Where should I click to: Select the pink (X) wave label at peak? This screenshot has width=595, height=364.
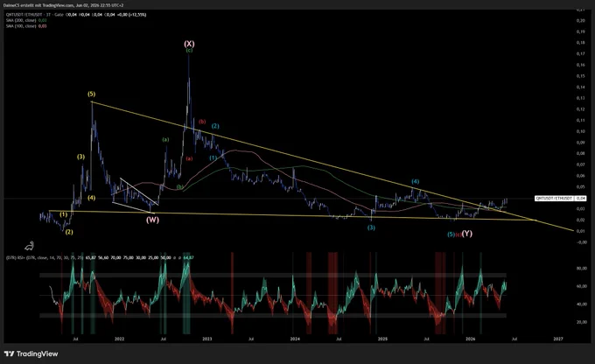pyautogui.click(x=189, y=44)
